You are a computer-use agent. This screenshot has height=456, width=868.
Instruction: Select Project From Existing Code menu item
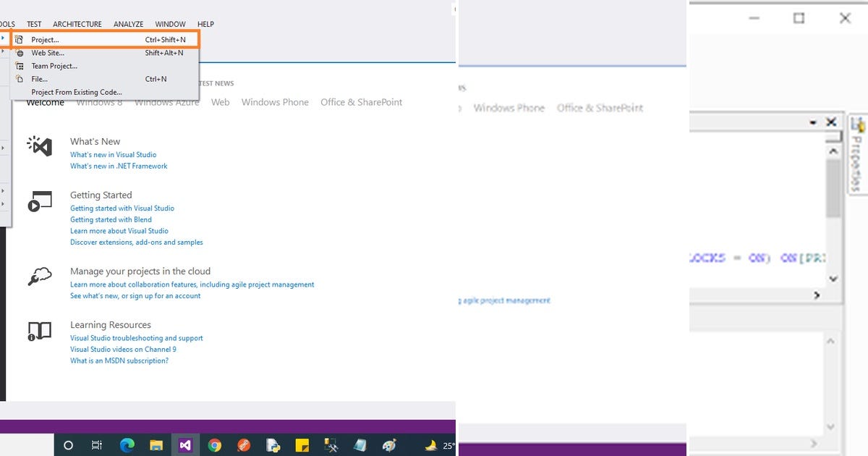[x=76, y=92]
